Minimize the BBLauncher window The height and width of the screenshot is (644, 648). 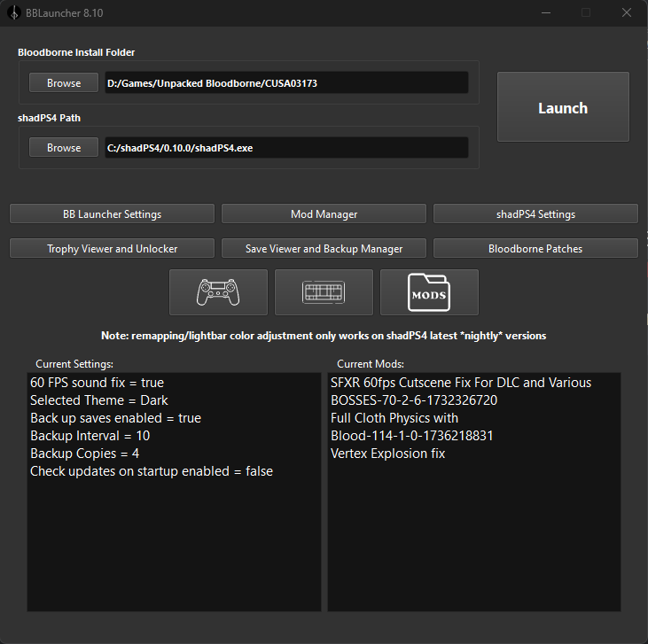(546, 12)
